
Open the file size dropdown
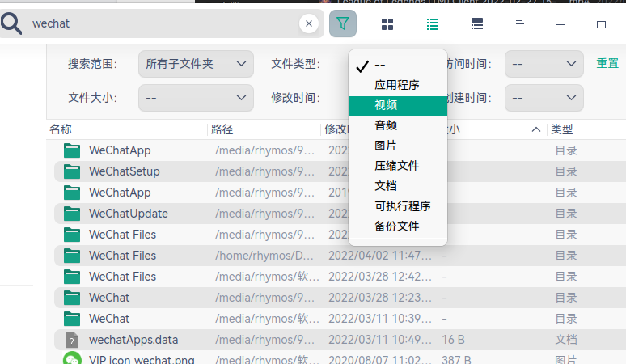click(x=196, y=98)
